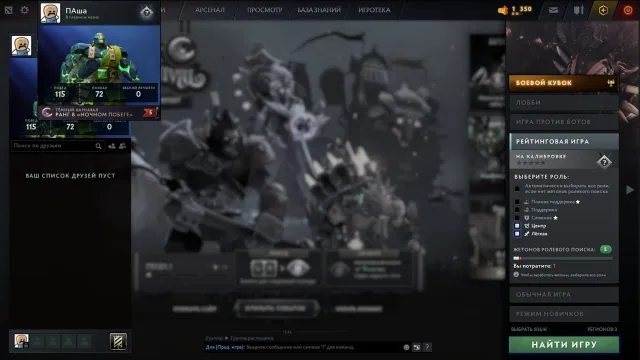Open the mail envelope icon
Image resolution: width=640 pixels, height=360 pixels.
553,10
